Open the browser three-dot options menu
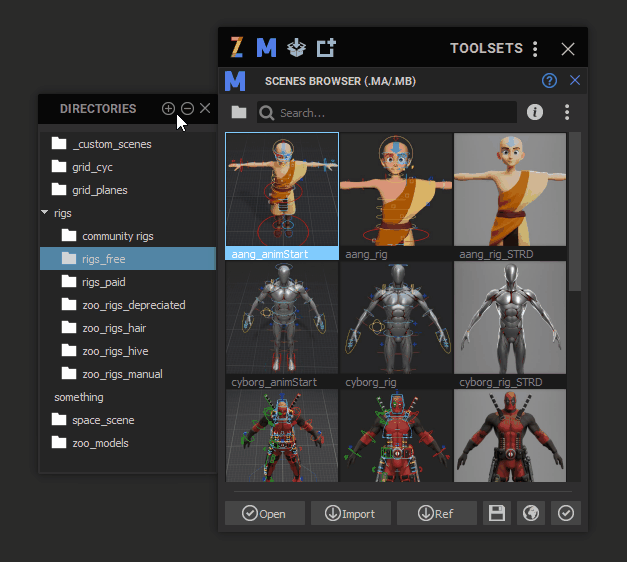The height and width of the screenshot is (562, 627). (567, 112)
